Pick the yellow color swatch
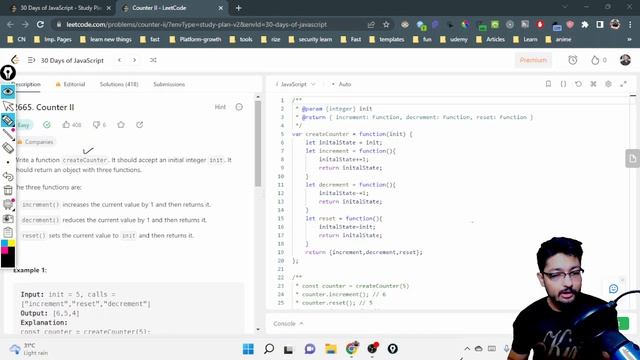Viewport: 640px width, 360px height. click(x=11, y=243)
